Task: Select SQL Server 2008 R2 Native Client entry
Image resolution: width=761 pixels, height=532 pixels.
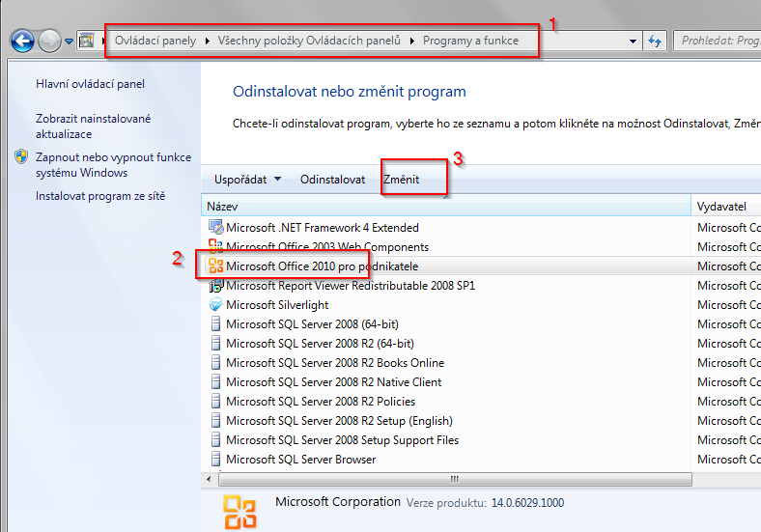Action: coord(334,382)
